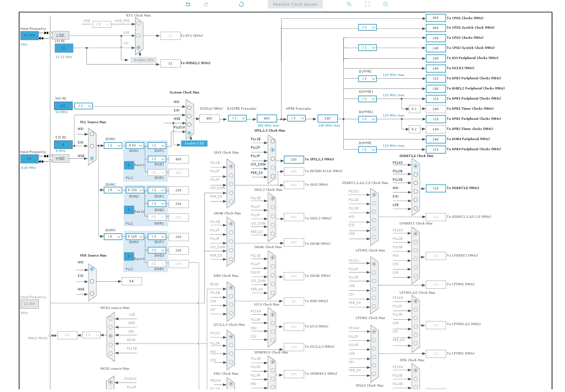Click the CPU1 Clocks 480 value box
The width and height of the screenshot is (565, 392).
[x=436, y=18]
